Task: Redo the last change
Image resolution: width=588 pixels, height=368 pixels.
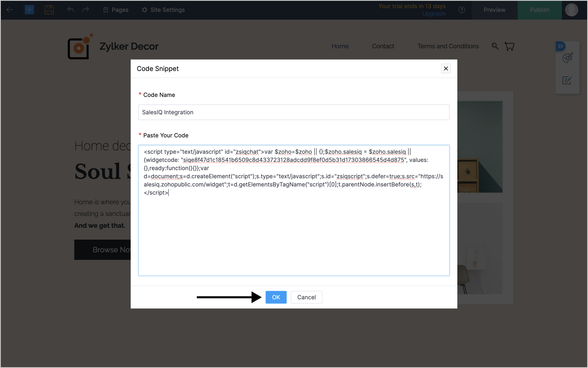Action: pyautogui.click(x=86, y=10)
